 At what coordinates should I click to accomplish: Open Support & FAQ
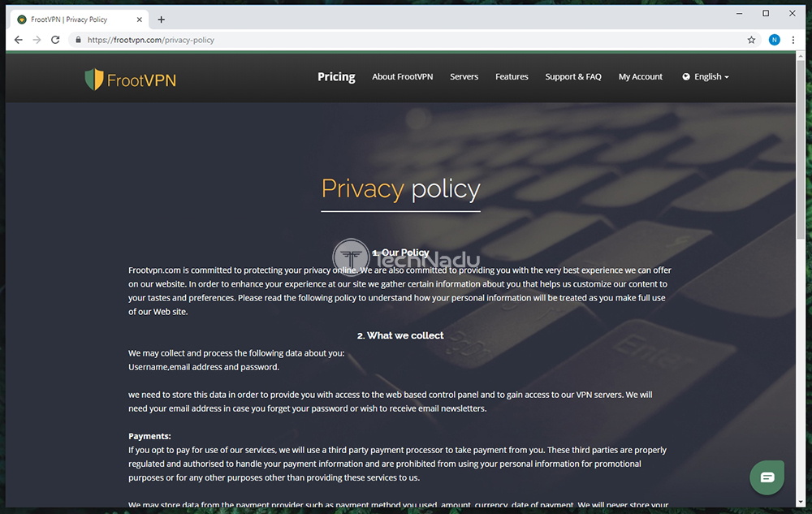click(x=573, y=76)
